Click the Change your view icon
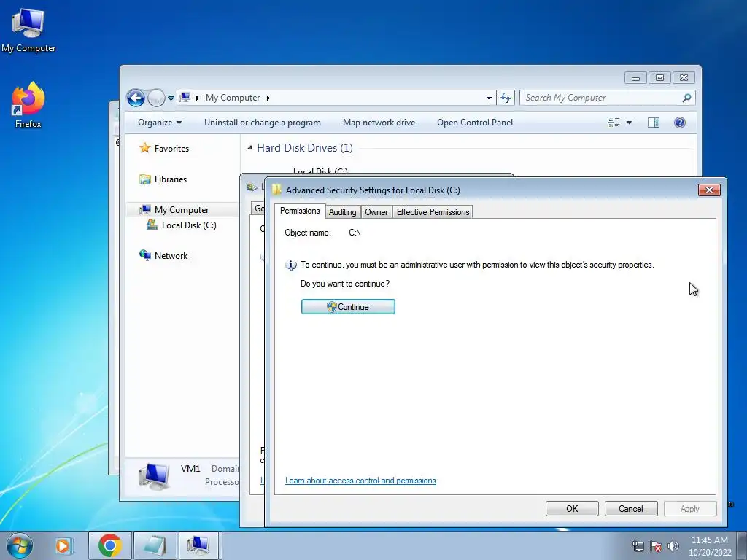This screenshot has width=747, height=560. [x=614, y=122]
